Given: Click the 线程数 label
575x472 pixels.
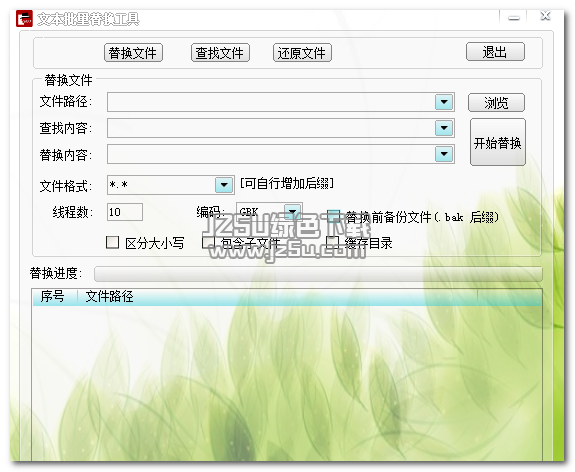Looking at the screenshot, I should pyautogui.click(x=73, y=212).
